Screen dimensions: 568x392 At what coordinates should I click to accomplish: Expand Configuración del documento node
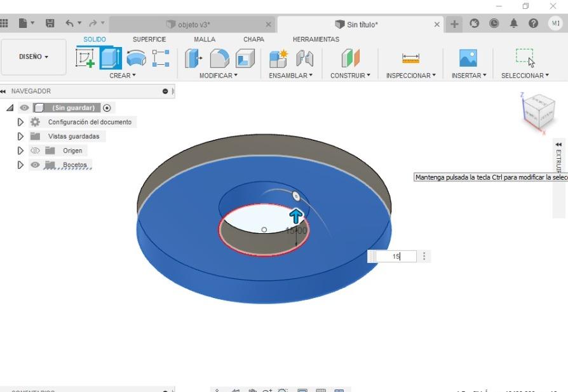click(20, 122)
